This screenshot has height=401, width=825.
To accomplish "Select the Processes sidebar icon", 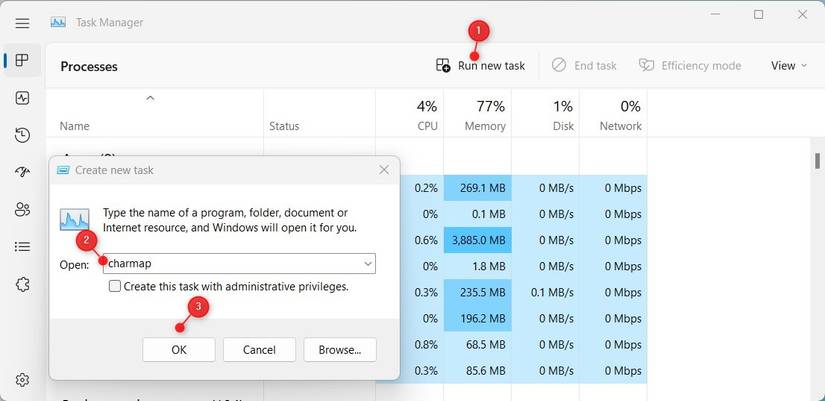I will pos(22,61).
